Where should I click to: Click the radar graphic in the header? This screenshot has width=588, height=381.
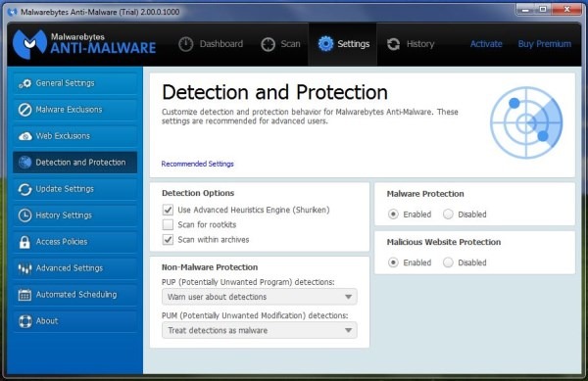point(526,122)
